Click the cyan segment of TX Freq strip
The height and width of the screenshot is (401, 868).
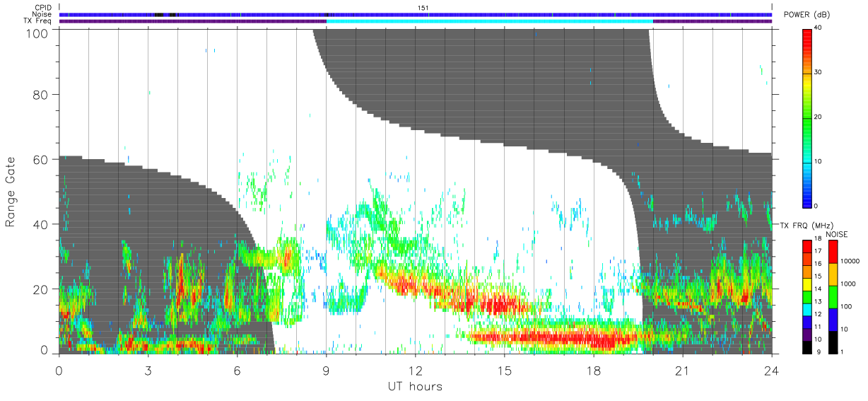click(x=489, y=21)
